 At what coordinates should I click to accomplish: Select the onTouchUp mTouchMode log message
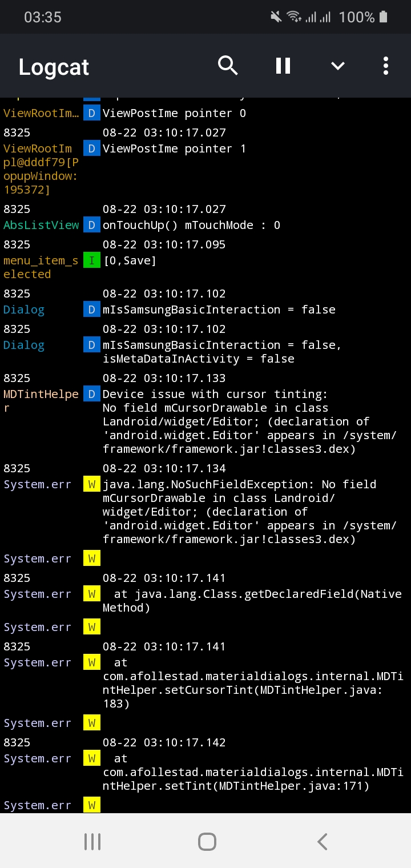pyautogui.click(x=191, y=225)
